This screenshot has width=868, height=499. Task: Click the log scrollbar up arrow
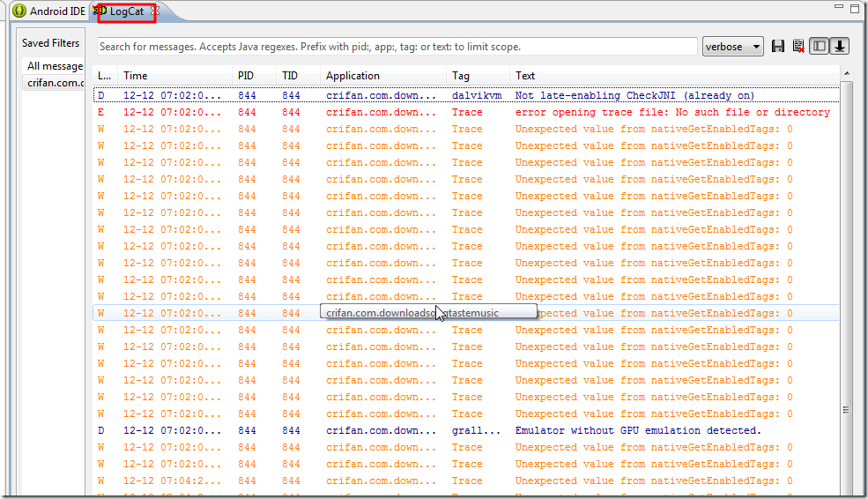pos(846,73)
